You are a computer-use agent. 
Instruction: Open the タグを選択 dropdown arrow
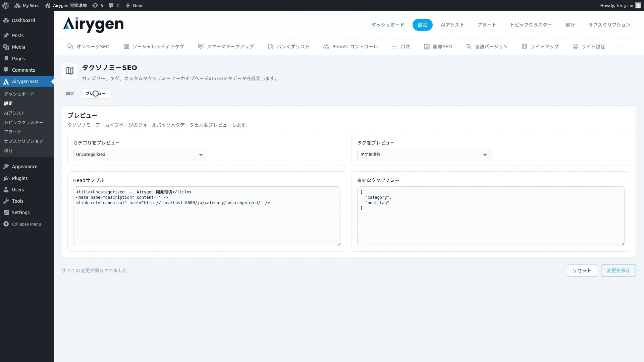(x=485, y=155)
